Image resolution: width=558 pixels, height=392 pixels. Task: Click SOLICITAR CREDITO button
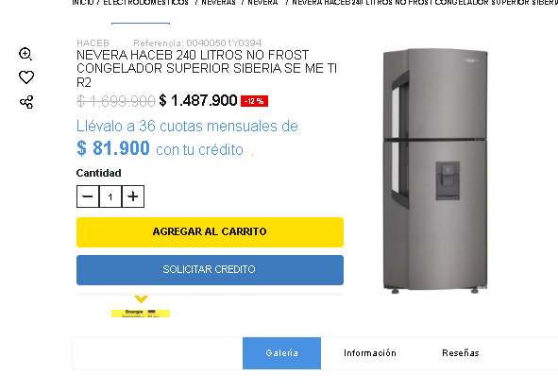(x=210, y=270)
